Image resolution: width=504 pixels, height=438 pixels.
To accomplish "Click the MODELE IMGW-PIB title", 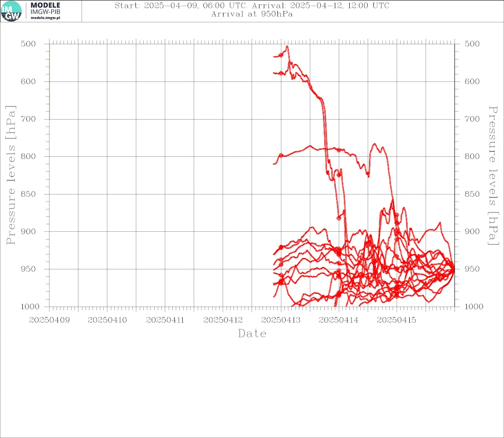I will tap(45, 8).
